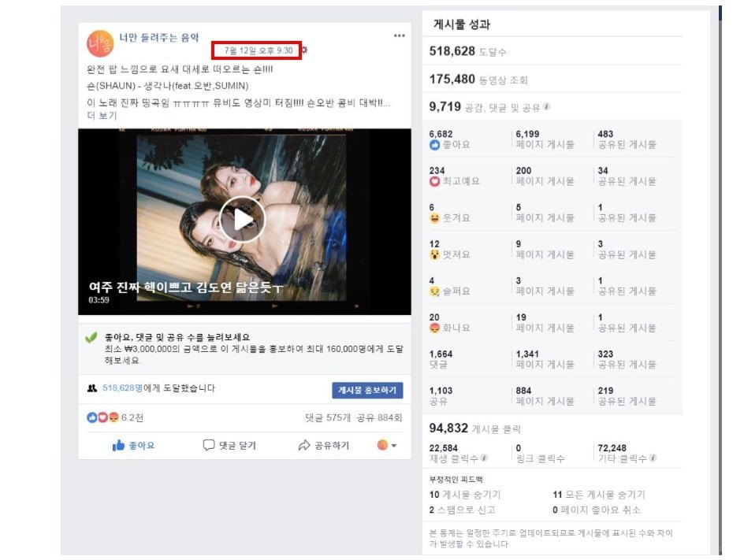Click the 게시물 홍보하기 button
The width and height of the screenshot is (744, 560).
point(367,390)
